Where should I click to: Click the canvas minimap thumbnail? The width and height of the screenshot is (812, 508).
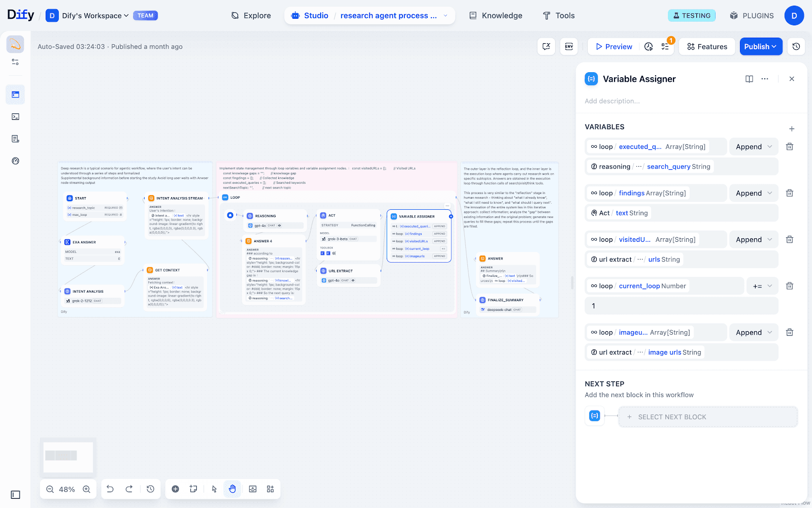[68, 456]
